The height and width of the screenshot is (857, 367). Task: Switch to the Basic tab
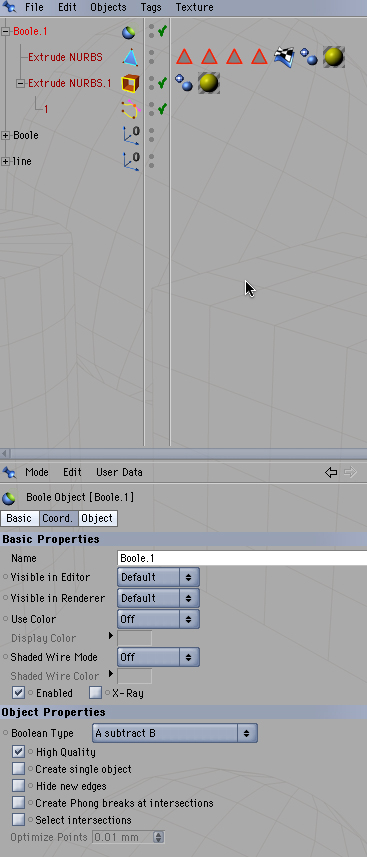20,518
